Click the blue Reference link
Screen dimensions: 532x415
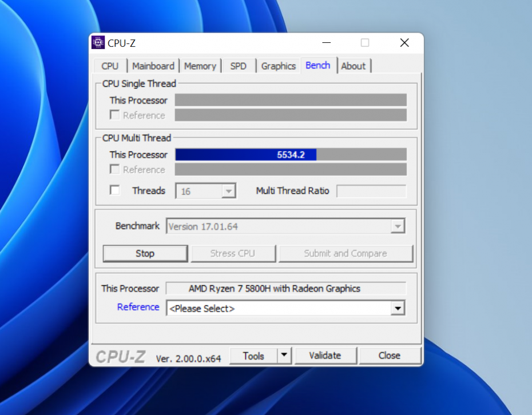138,307
